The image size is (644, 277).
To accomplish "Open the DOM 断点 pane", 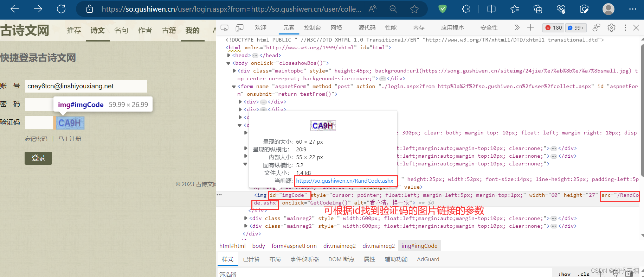I will click(x=341, y=259).
